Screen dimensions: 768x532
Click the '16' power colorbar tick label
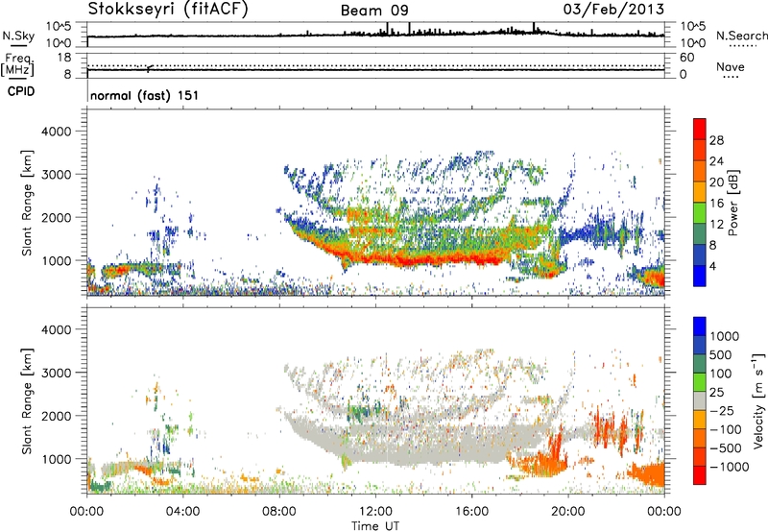tap(716, 204)
